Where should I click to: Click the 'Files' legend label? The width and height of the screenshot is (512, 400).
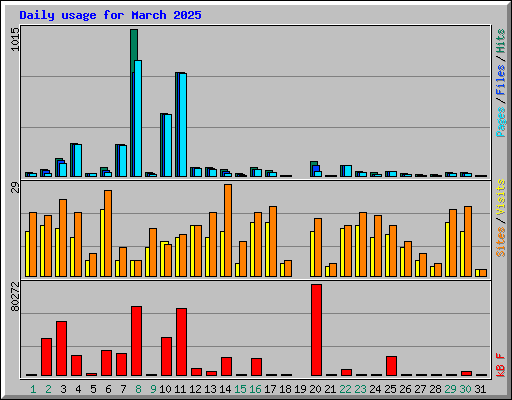pos(501,79)
